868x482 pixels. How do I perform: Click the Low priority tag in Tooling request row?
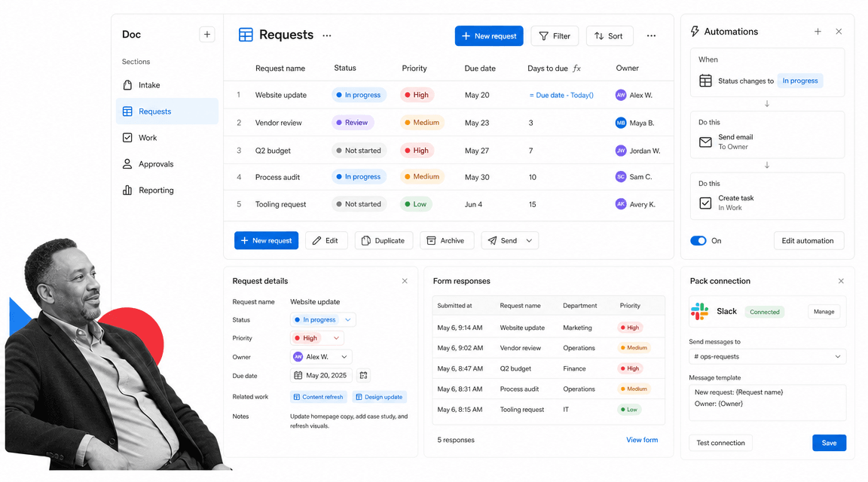coord(416,204)
